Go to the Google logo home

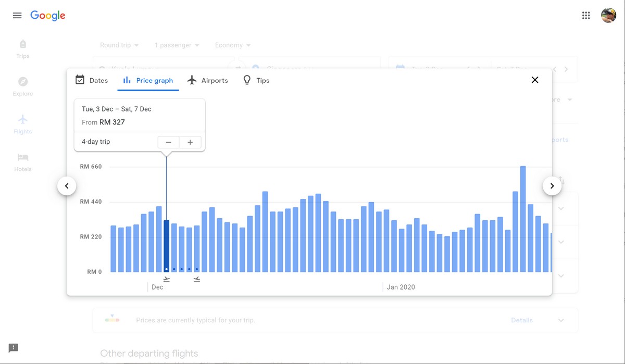coord(48,16)
